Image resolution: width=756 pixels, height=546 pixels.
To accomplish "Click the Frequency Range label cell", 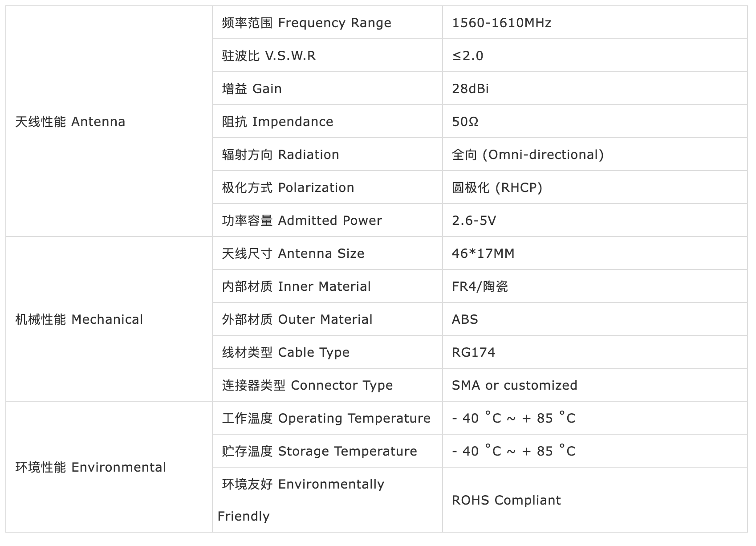I will 306,23.
